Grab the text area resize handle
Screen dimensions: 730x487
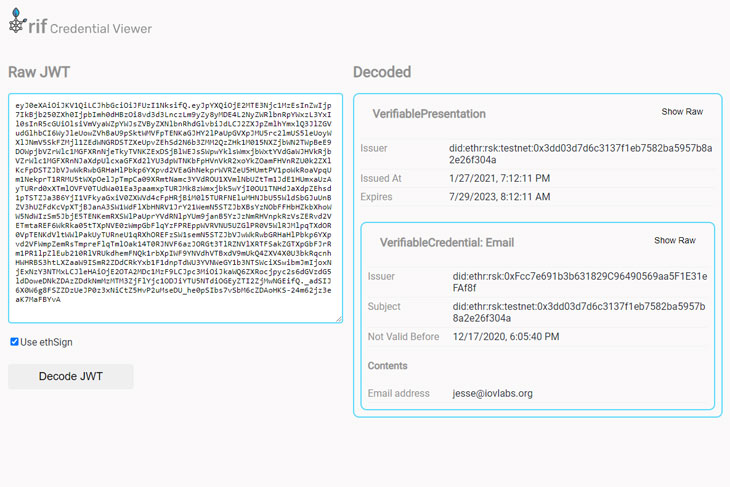pyautogui.click(x=339, y=319)
